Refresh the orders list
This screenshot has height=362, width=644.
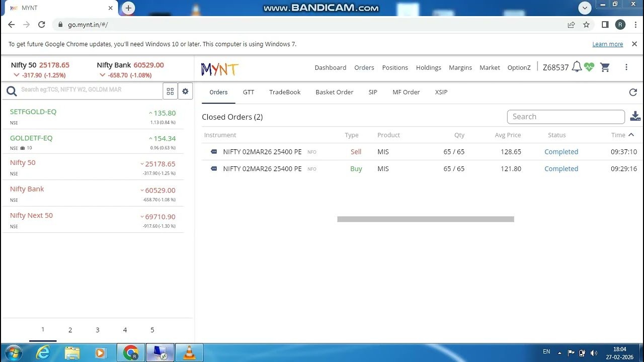632,92
